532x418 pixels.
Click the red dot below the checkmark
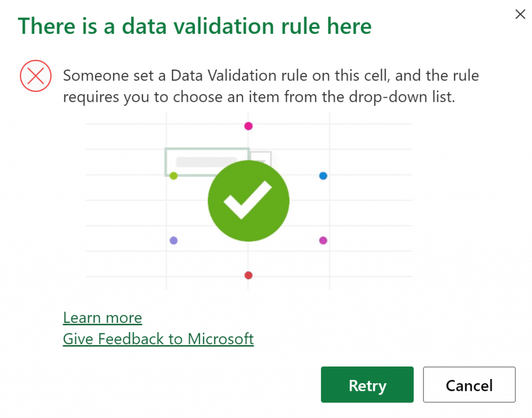coord(248,276)
